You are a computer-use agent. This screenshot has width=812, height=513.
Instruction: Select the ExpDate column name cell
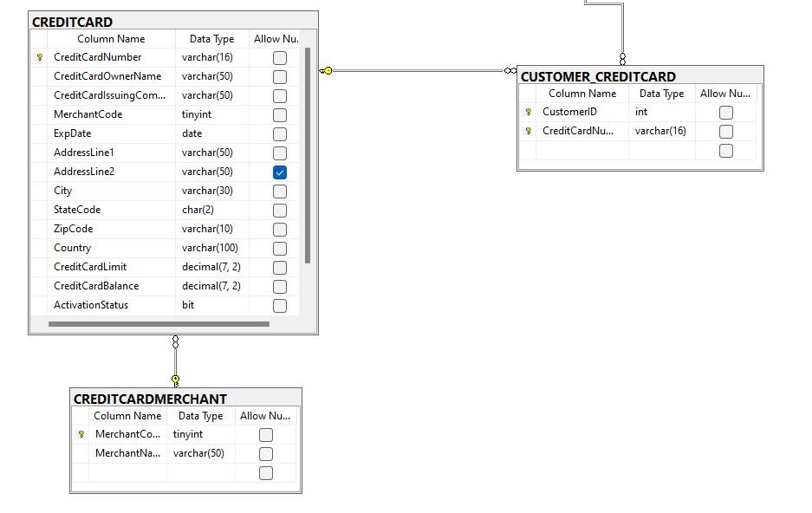(x=111, y=133)
